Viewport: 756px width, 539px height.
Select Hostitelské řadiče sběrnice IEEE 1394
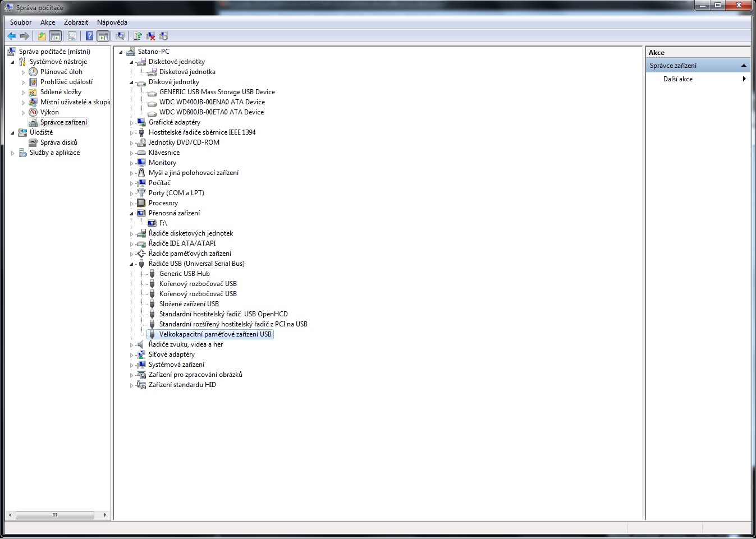[x=202, y=132]
